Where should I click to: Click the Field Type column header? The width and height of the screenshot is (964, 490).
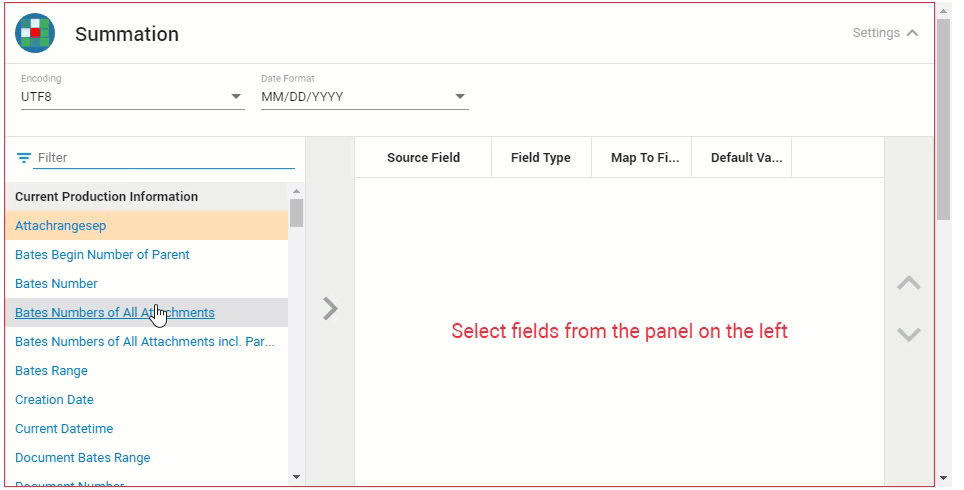pyautogui.click(x=540, y=158)
